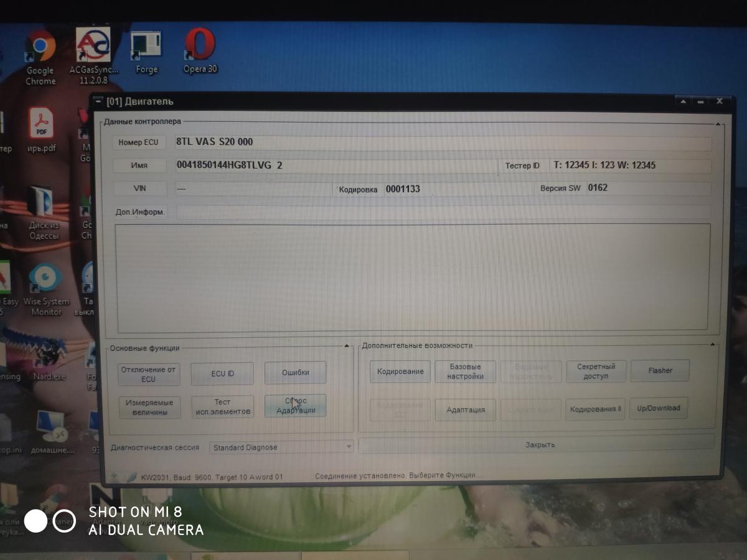Launch Opera 30 browser icon
This screenshot has width=747, height=560.
point(200,47)
